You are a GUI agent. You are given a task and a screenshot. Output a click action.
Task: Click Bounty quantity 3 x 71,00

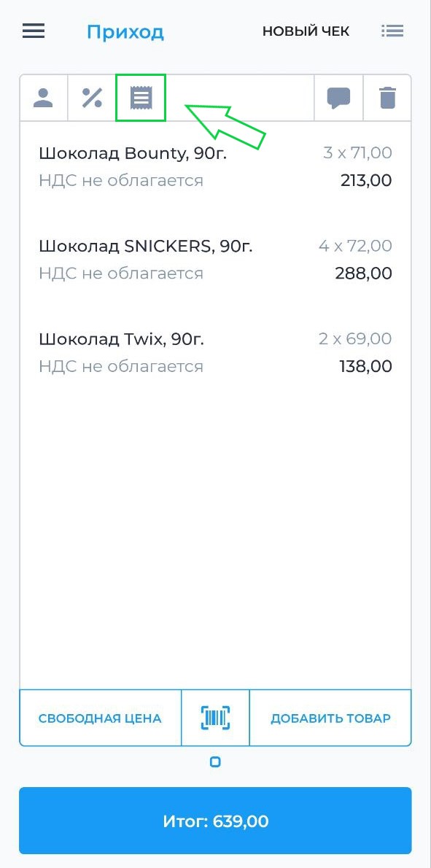tap(357, 152)
